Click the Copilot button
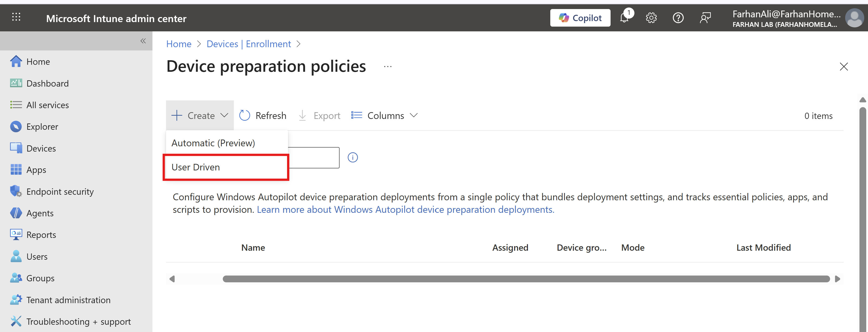 580,18
